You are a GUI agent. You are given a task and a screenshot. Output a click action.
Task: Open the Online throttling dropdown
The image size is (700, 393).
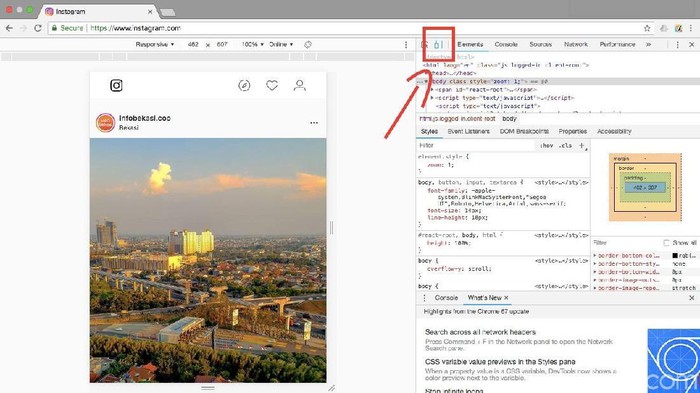[x=281, y=45]
